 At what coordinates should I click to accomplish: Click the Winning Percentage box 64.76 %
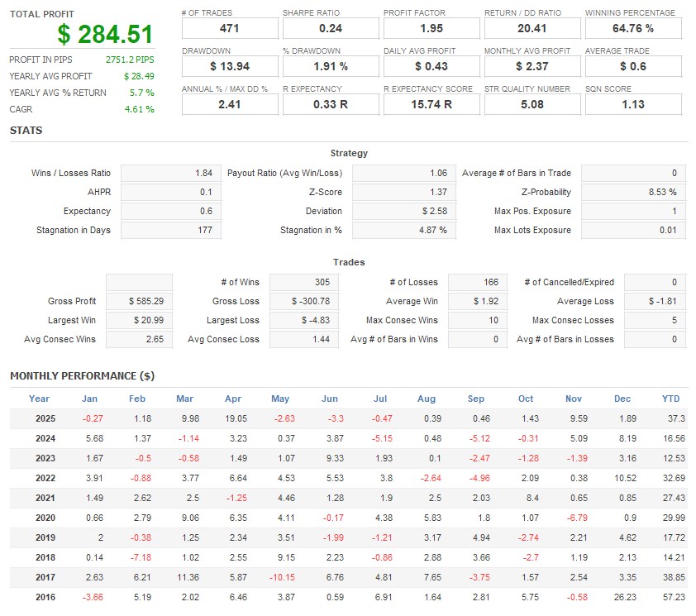(x=632, y=29)
